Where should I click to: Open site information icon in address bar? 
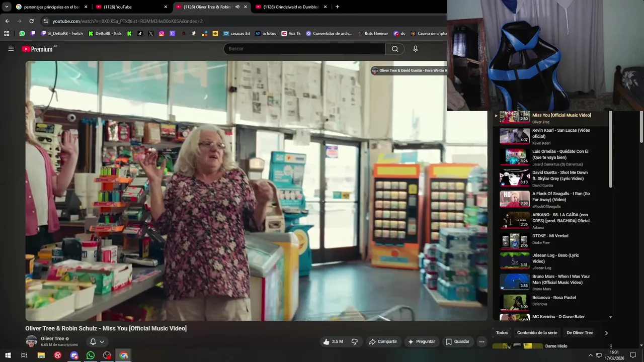46,21
